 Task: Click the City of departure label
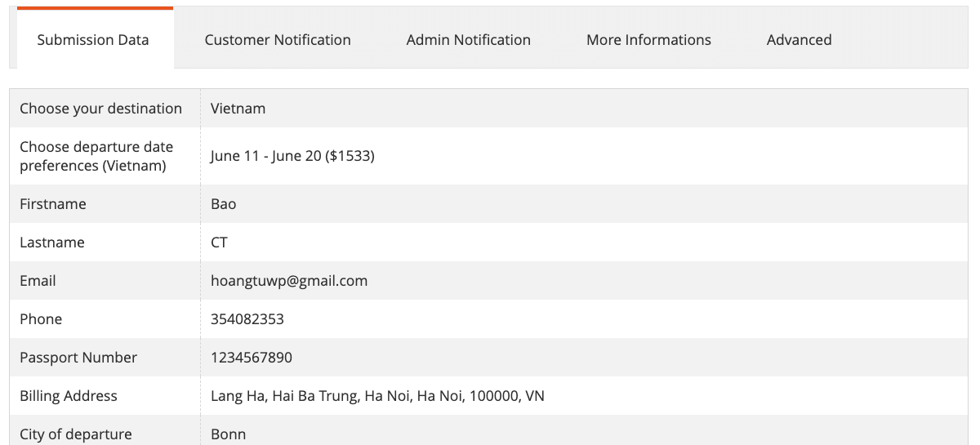(75, 434)
